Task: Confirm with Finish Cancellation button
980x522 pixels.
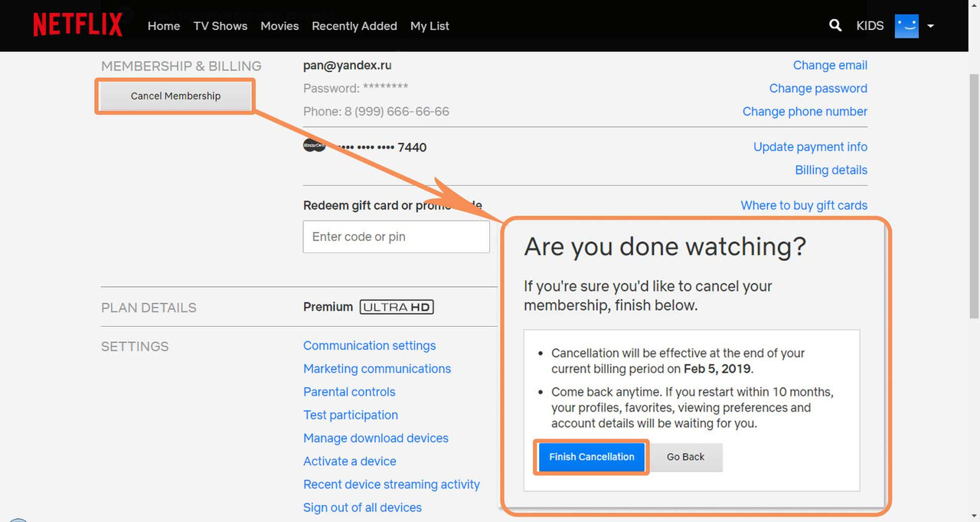Action: click(592, 457)
